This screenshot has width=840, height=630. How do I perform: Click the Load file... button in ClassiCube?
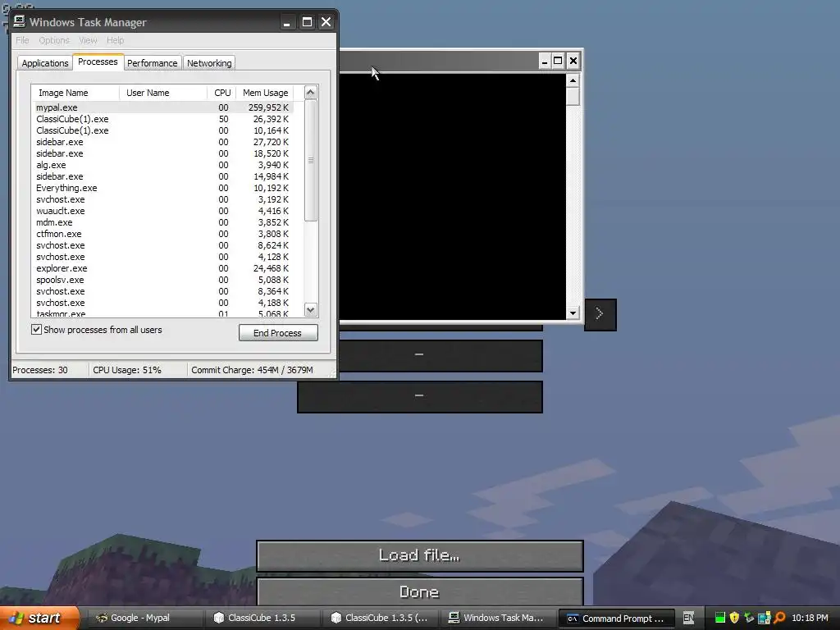[419, 555]
